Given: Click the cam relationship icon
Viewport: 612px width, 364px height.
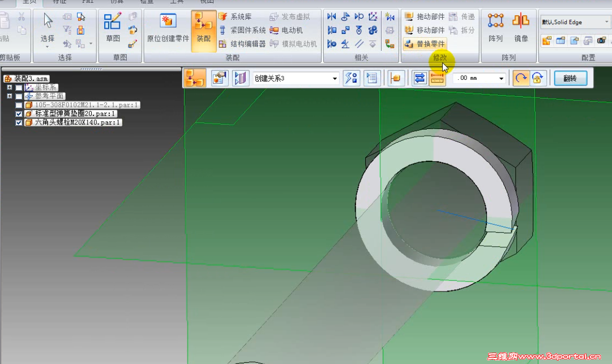Looking at the screenshot, I should [359, 30].
